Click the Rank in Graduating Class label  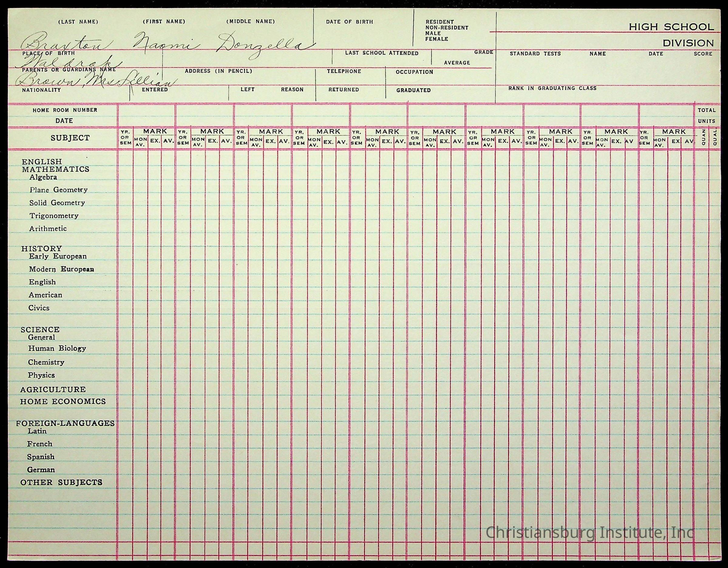[x=552, y=88]
